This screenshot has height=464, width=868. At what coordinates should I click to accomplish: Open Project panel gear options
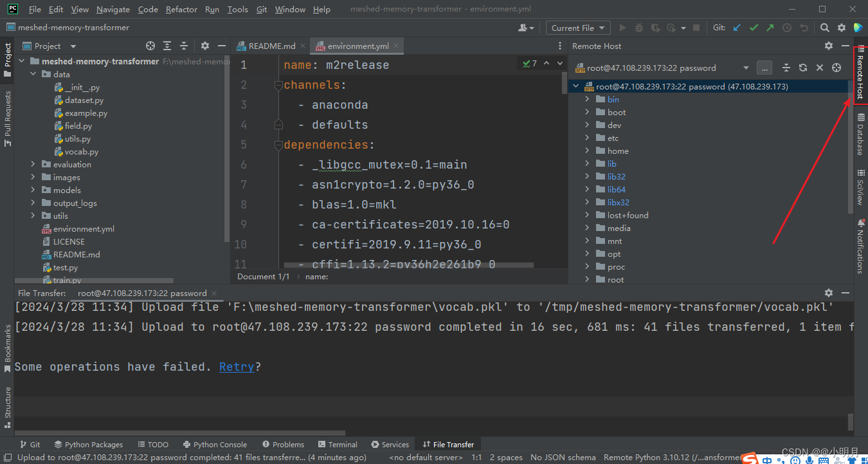(x=205, y=46)
